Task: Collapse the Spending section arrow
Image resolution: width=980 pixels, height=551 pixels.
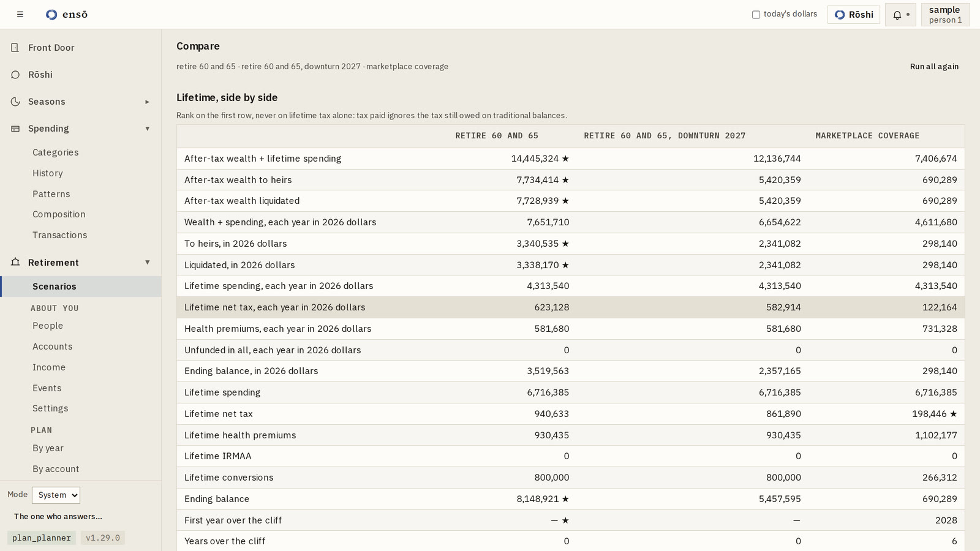Action: [x=147, y=129]
